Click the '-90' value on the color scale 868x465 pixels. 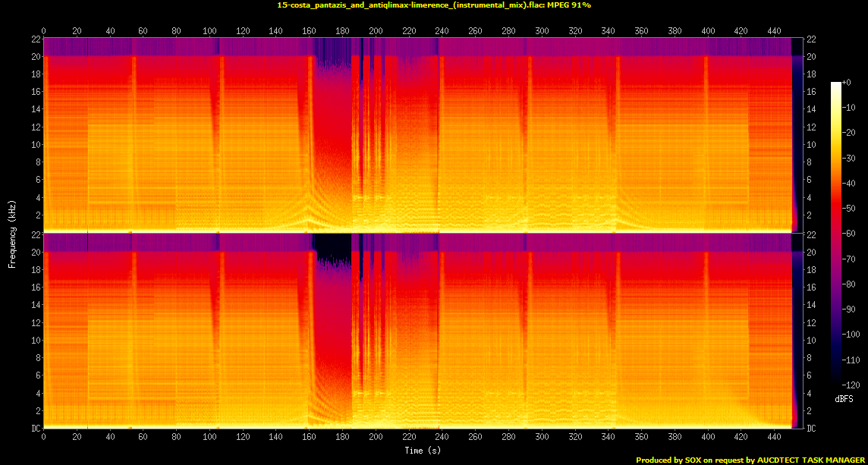[x=848, y=309]
